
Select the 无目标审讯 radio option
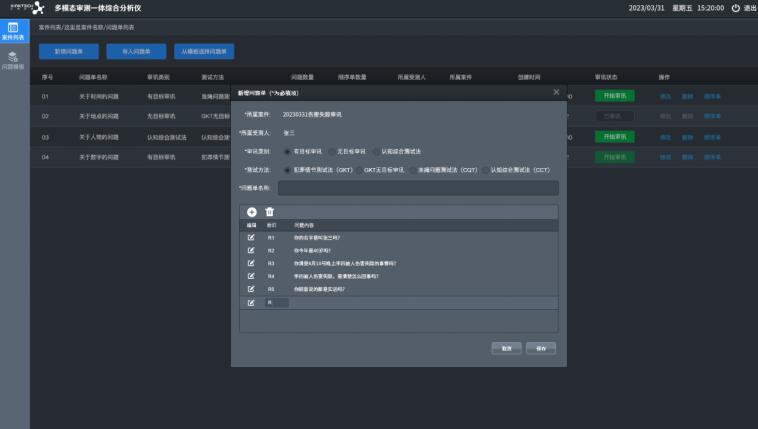[x=332, y=151]
